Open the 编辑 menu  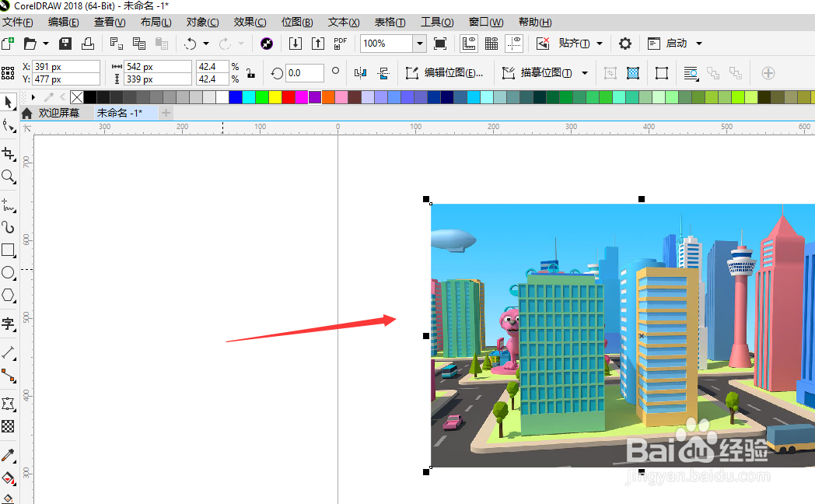pos(64,23)
